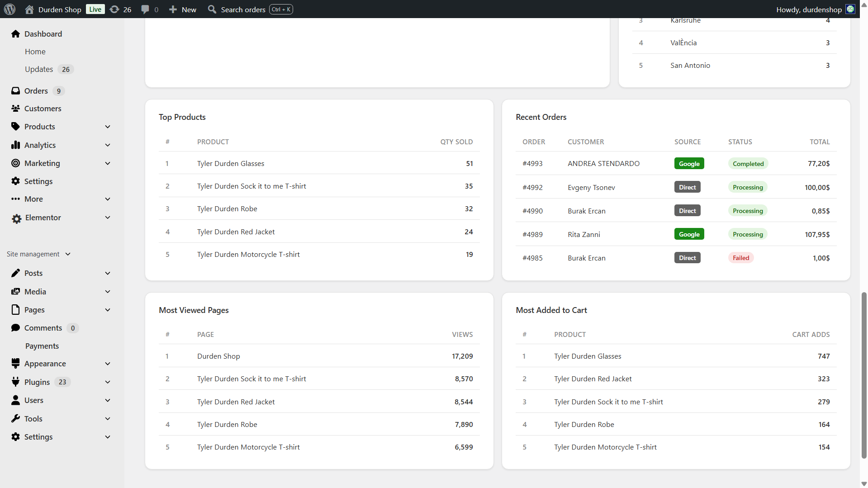Expand the Appearance submenu chevron

(108, 364)
